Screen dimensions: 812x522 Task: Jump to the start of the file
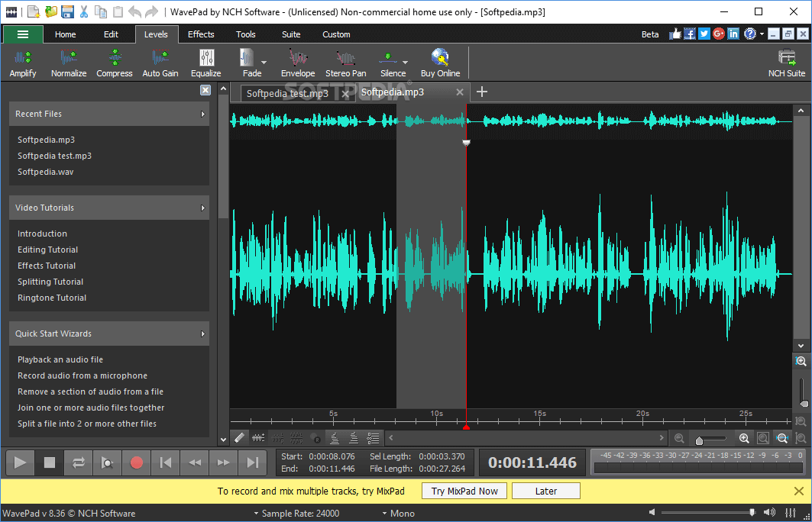point(165,462)
